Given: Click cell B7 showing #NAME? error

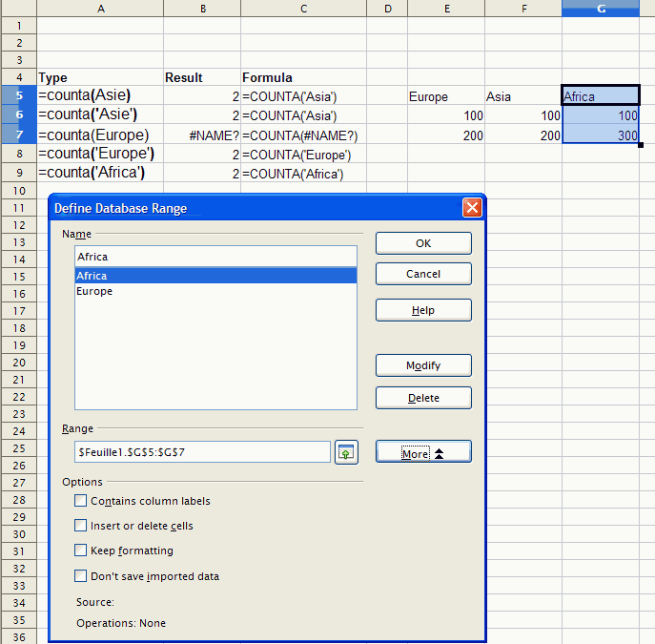Looking at the screenshot, I should (x=201, y=135).
